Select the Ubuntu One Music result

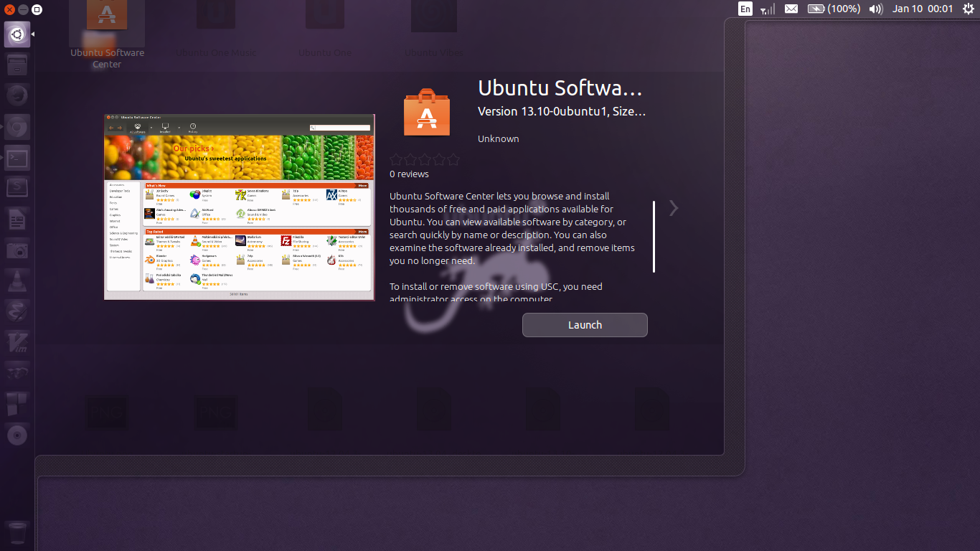(216, 30)
